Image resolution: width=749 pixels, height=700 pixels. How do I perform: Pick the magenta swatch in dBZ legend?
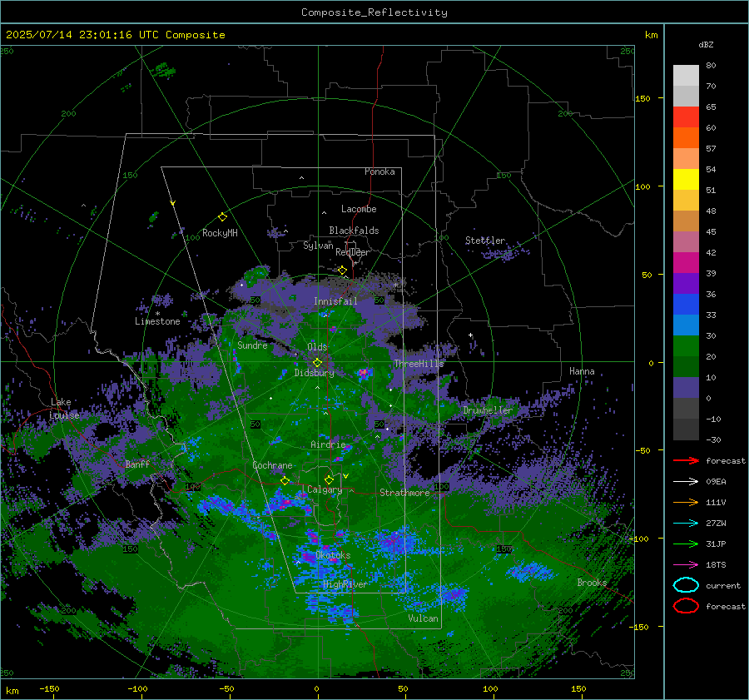(x=686, y=263)
